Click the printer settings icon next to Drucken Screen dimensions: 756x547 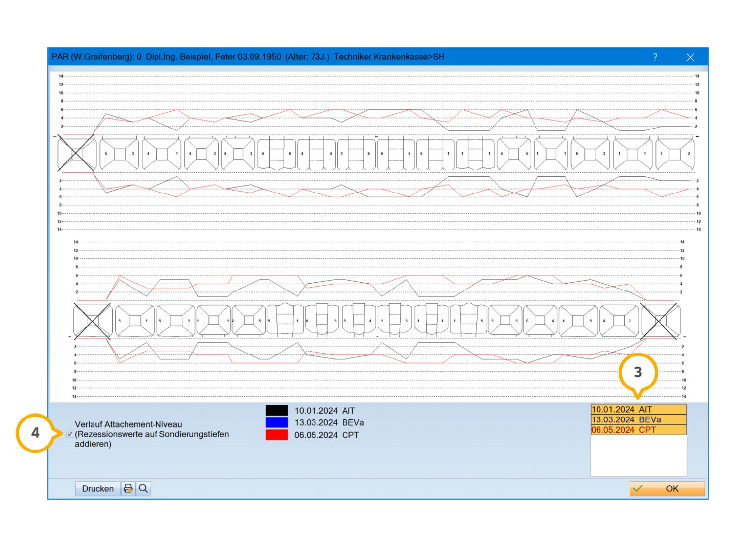coord(128,489)
